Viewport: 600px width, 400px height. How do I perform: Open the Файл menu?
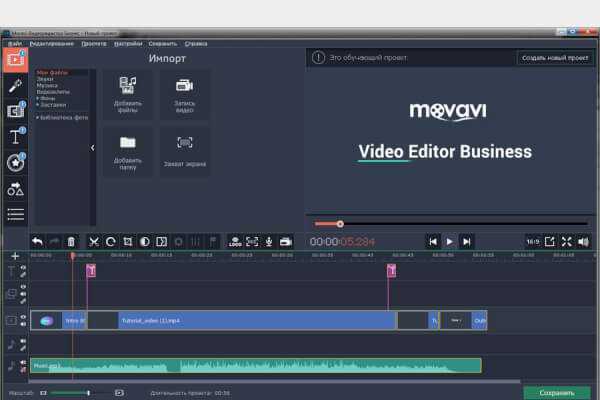tap(15, 44)
